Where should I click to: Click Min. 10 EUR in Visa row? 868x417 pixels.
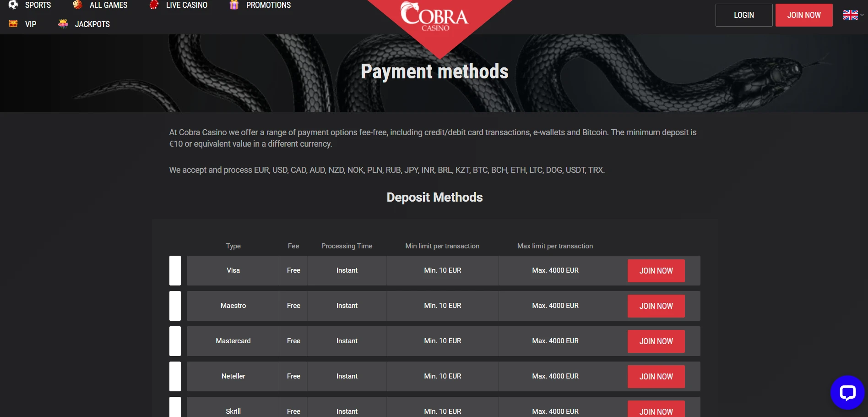tap(443, 270)
